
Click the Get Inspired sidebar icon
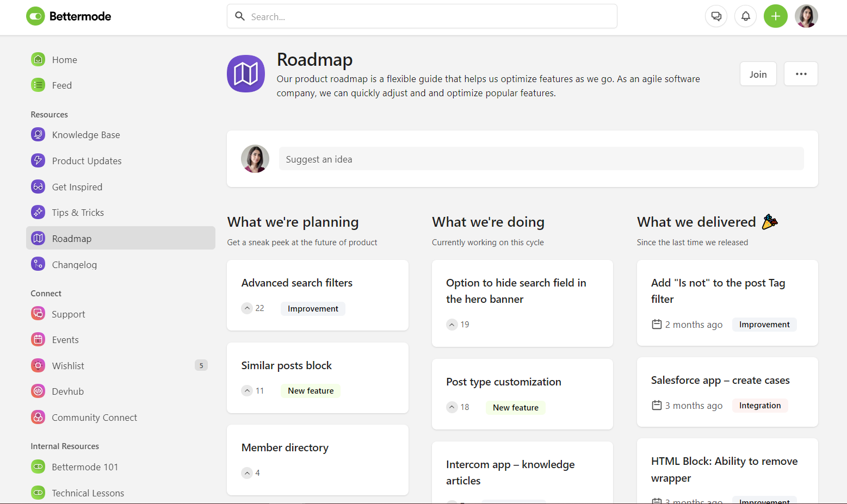coord(38,186)
